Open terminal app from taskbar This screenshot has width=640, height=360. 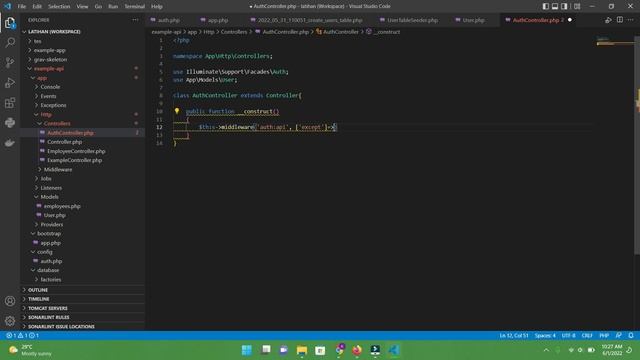tap(375, 350)
